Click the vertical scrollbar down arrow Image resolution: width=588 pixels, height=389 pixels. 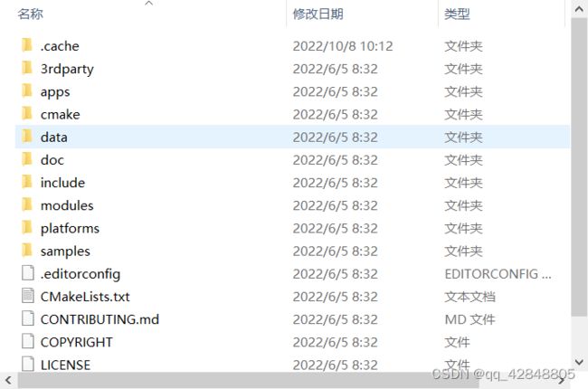click(x=579, y=363)
